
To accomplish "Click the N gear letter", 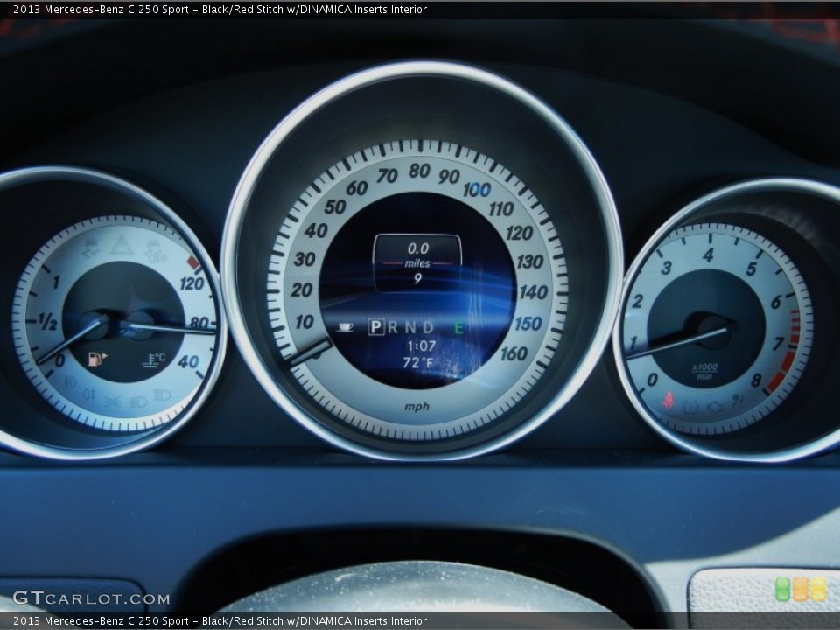I will click(x=409, y=326).
